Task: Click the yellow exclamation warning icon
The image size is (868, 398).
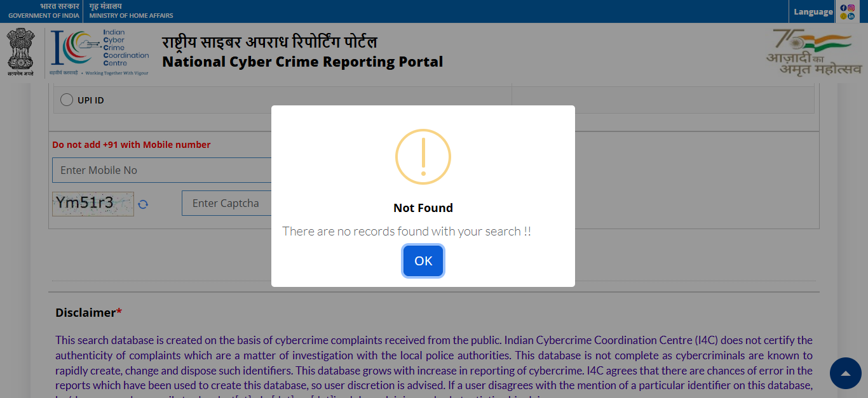Action: [423, 157]
